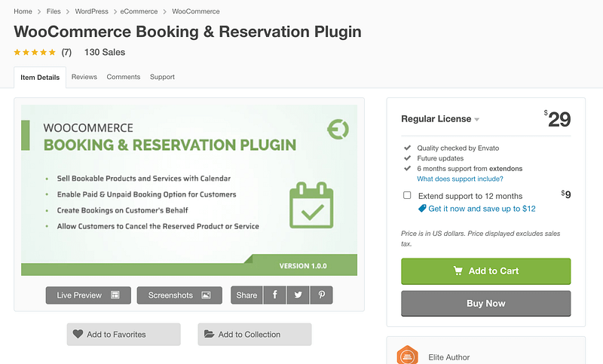The width and height of the screenshot is (603, 364).
Task: Share the plugin on Twitter
Action: click(x=298, y=295)
